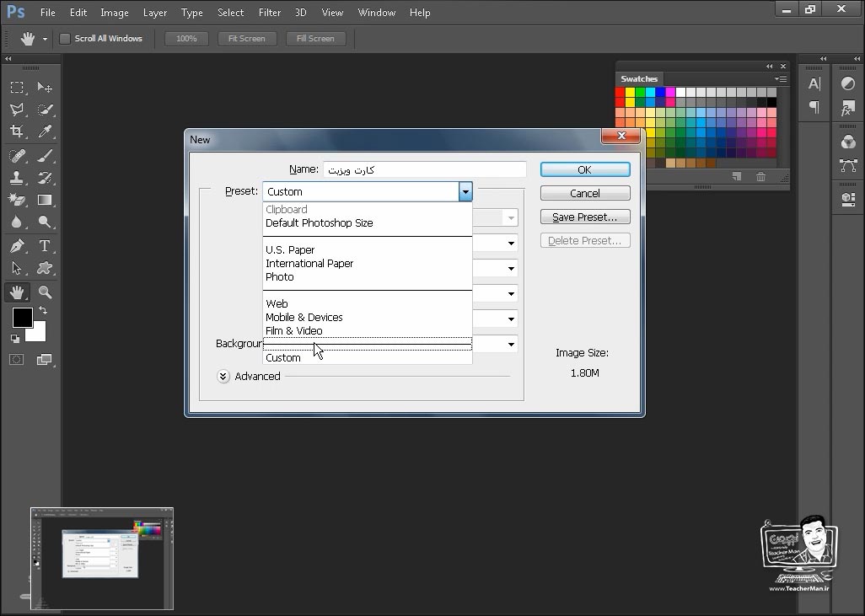Click the Name text field
This screenshot has width=865, height=616.
pos(425,169)
